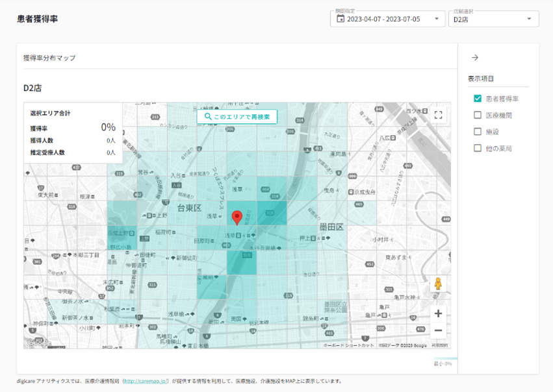553x392 pixels.
Task: Open the caremap.jp link
Action: (x=146, y=381)
